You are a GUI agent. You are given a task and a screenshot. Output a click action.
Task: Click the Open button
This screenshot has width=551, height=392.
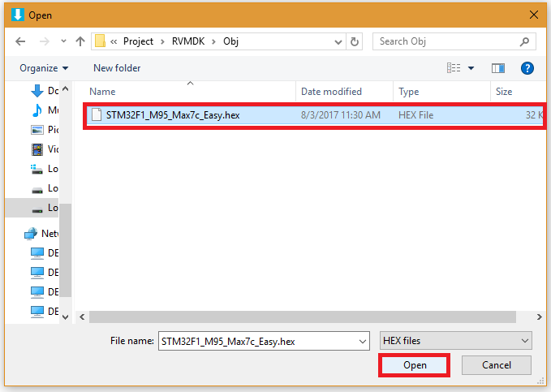tap(415, 365)
